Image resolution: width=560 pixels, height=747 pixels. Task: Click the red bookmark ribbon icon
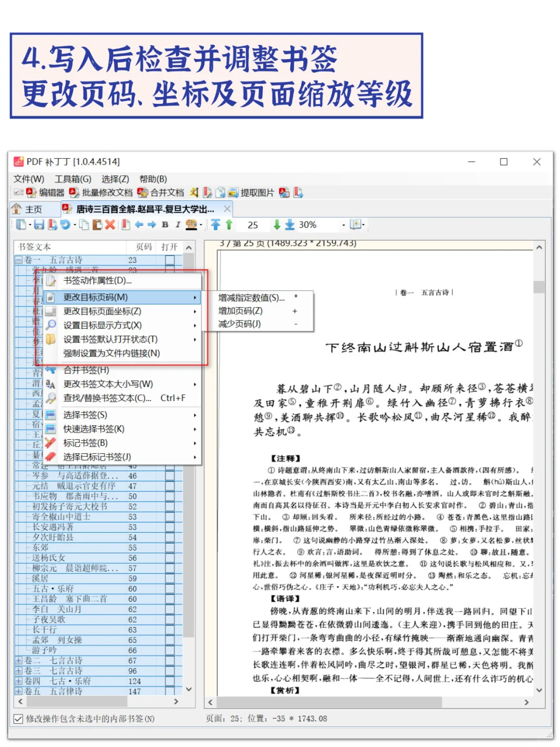[x=125, y=225]
